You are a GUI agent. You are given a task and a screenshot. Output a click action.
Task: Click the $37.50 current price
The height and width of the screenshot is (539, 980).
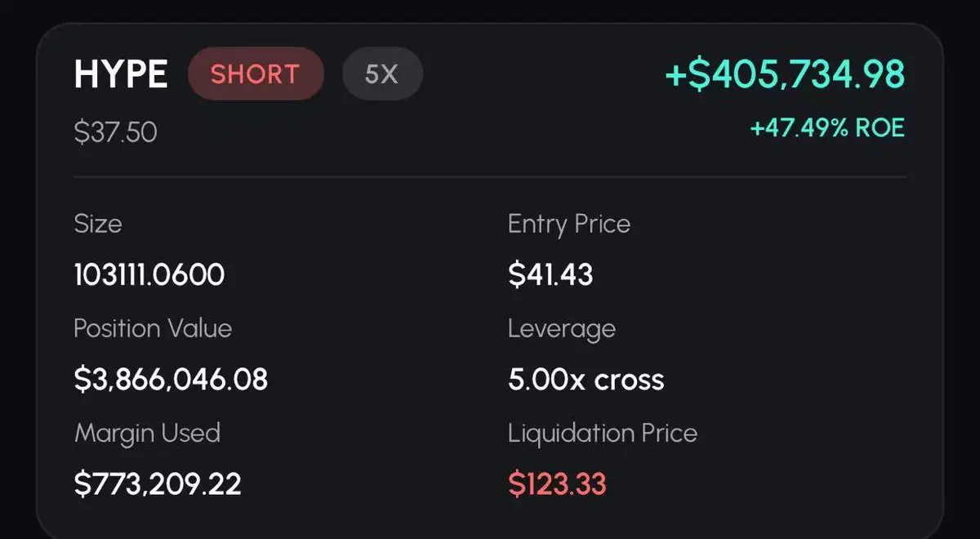click(115, 131)
